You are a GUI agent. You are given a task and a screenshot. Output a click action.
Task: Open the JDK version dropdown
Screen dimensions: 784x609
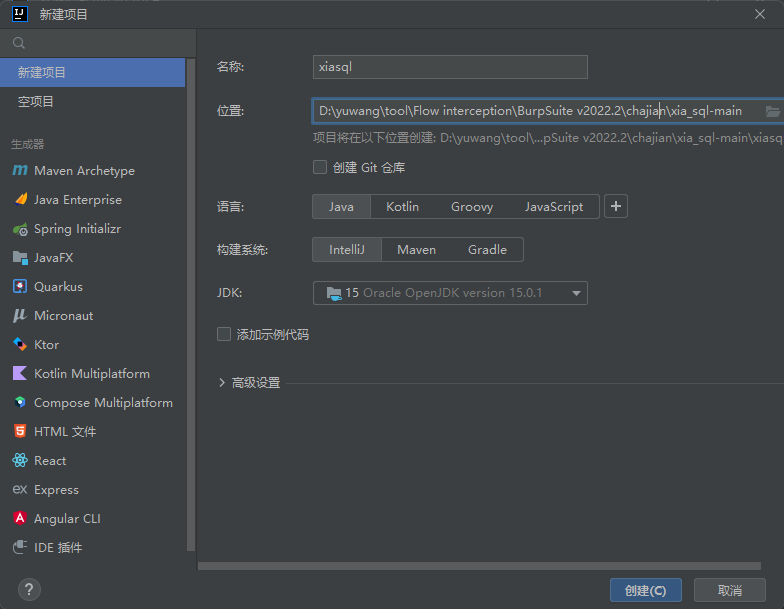pyautogui.click(x=450, y=293)
